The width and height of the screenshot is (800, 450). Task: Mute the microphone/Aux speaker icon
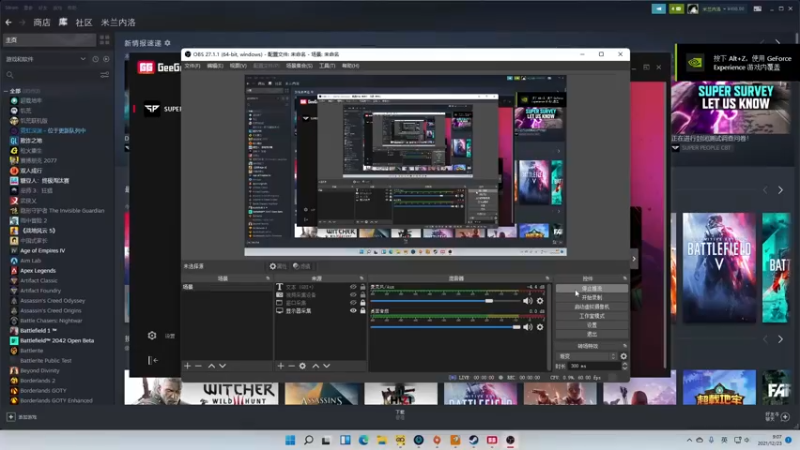coord(528,301)
